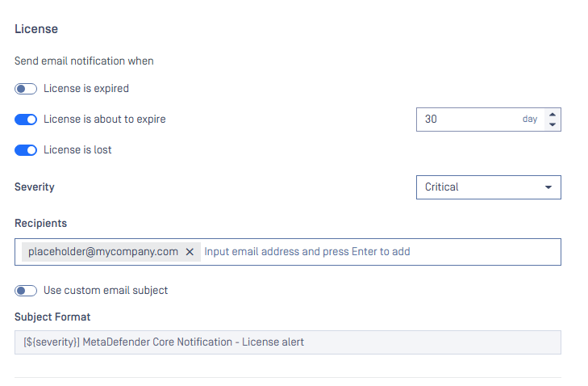Click the "License is expired" label text
The image size is (588, 386).
[86, 89]
